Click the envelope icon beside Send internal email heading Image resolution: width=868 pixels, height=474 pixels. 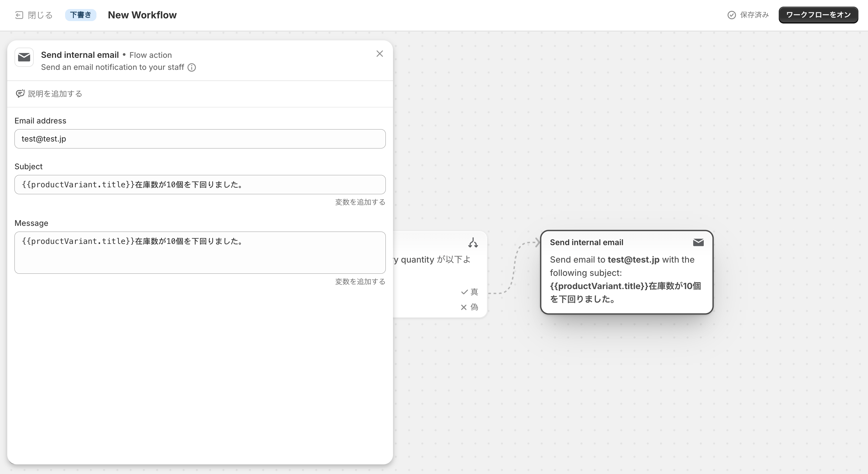[x=24, y=57]
